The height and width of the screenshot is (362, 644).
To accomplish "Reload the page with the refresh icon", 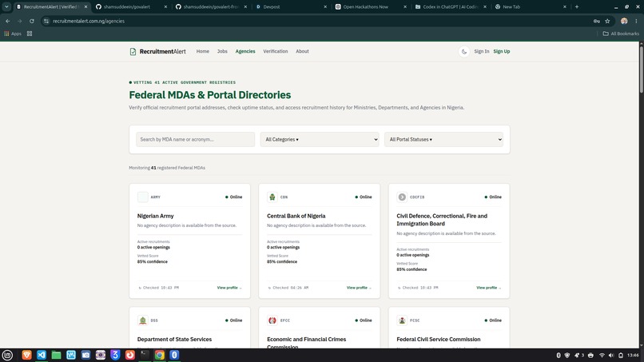I will pyautogui.click(x=32, y=21).
